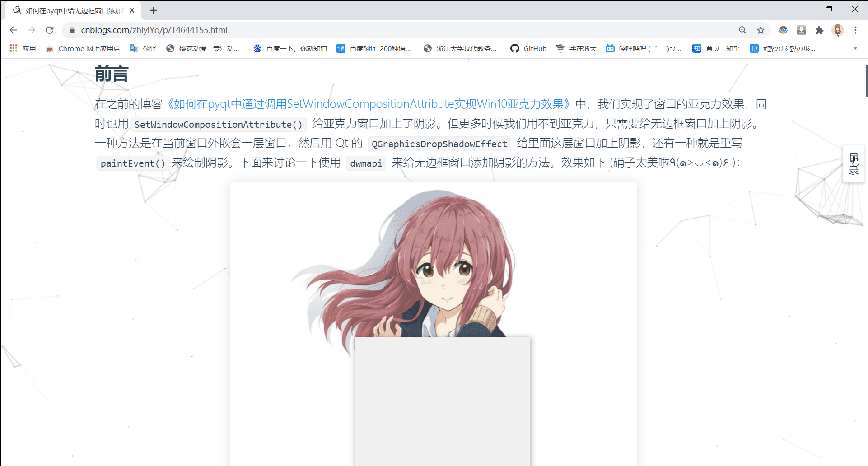868x466 pixels.
Task: Click the page vertical scrollbar thumb
Action: pos(866,81)
